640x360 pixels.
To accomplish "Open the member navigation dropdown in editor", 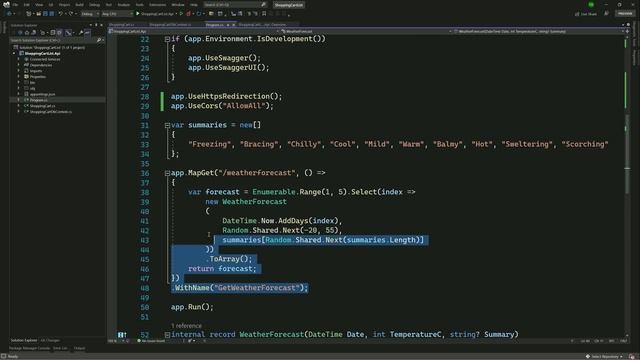I will (x=538, y=31).
